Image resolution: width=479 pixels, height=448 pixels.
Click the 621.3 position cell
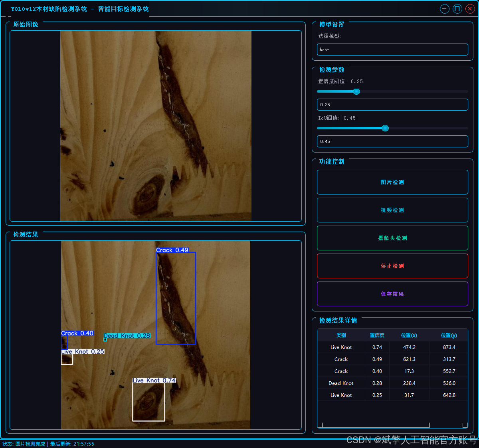pyautogui.click(x=409, y=359)
